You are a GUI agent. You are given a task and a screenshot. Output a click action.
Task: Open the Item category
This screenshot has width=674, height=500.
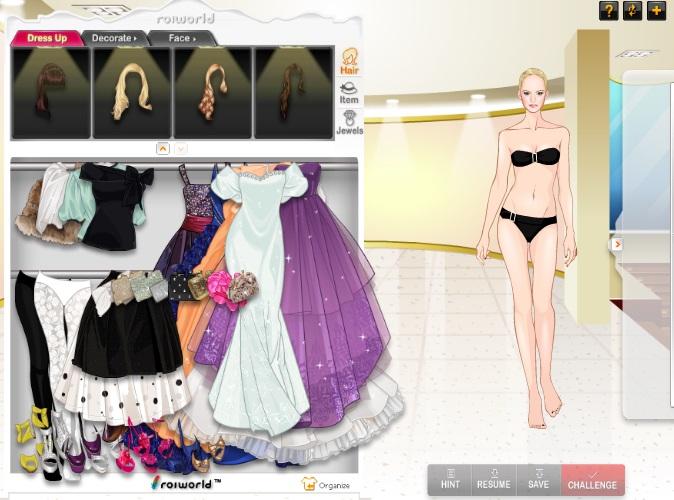click(349, 93)
